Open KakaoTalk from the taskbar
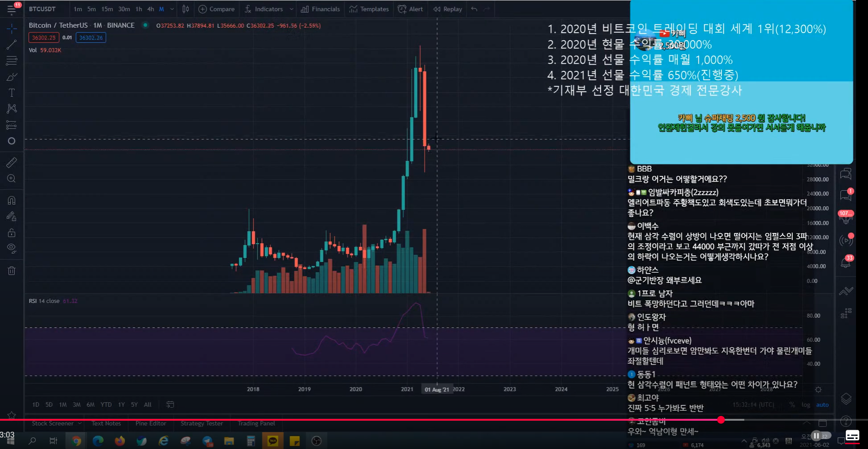 [272, 441]
